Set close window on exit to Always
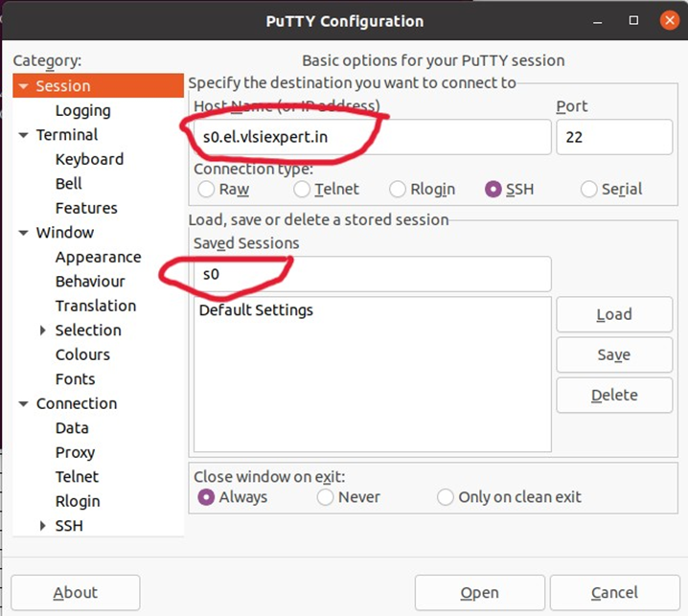 [206, 497]
